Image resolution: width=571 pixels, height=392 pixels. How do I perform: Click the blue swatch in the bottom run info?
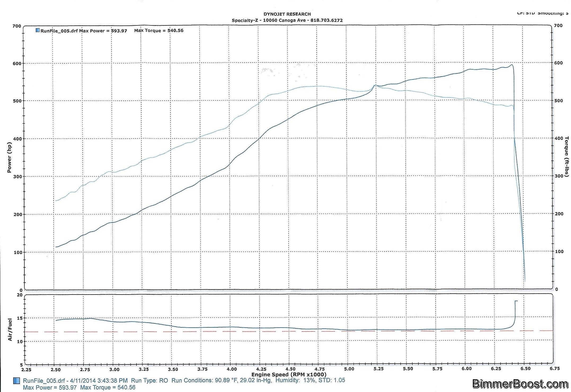(x=16, y=381)
